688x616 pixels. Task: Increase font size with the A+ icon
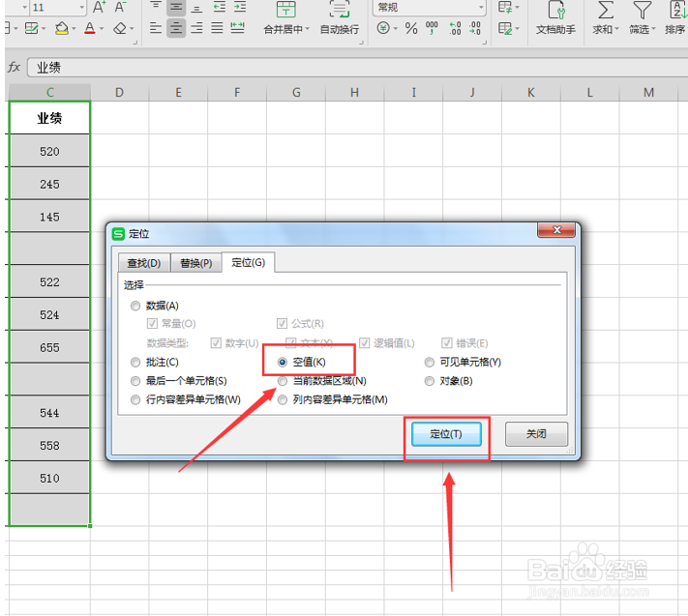pyautogui.click(x=100, y=7)
